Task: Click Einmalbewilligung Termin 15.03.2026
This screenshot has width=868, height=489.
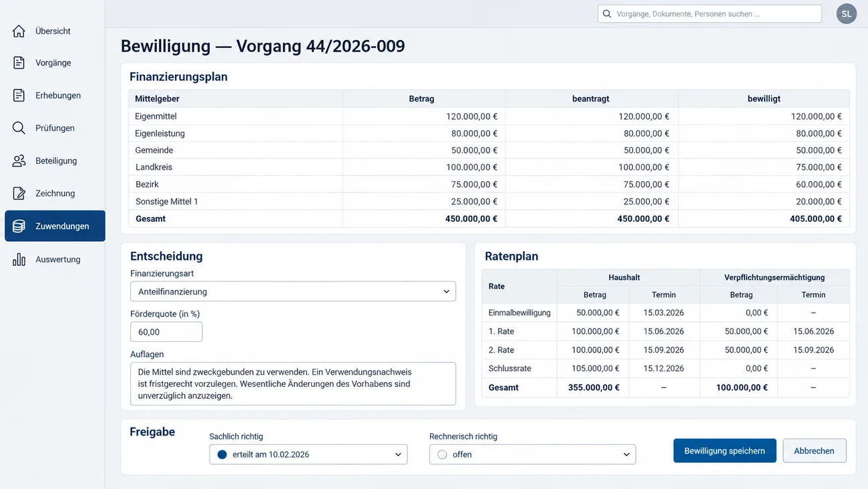Action: pyautogui.click(x=664, y=313)
